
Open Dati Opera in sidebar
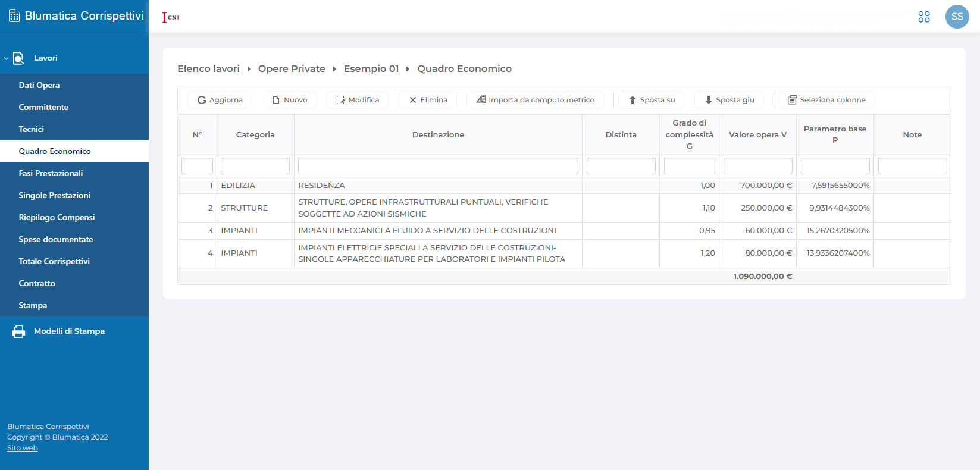point(74,85)
